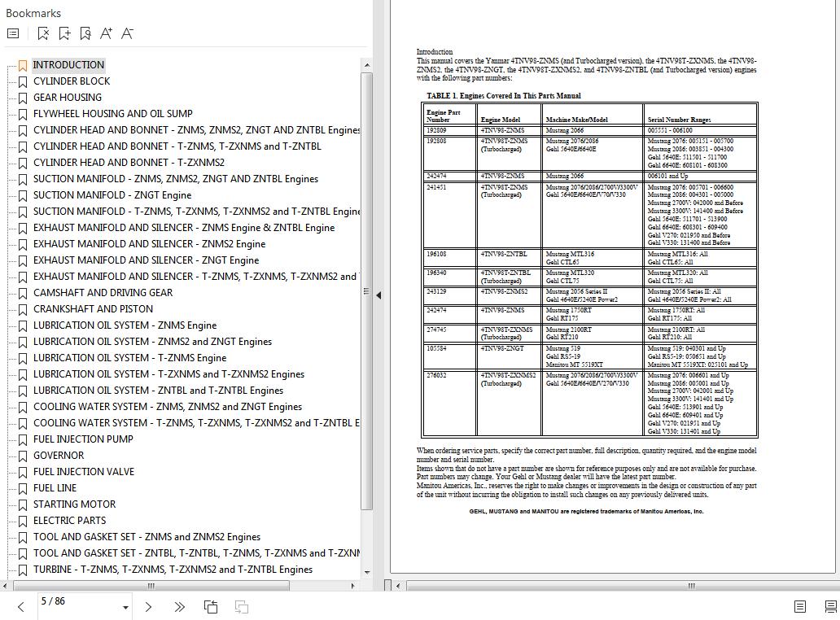Viewport: 840px width, 620px height.
Task: Go to previous page arrow
Action: point(21,607)
